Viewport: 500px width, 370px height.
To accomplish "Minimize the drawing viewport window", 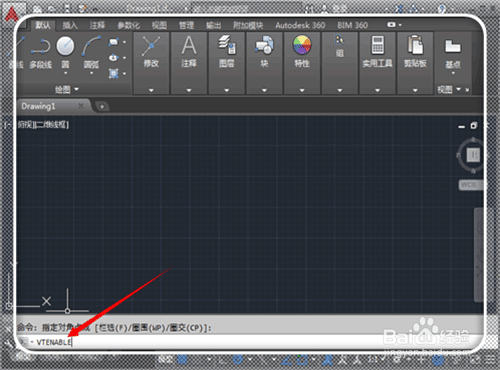I will [462, 127].
